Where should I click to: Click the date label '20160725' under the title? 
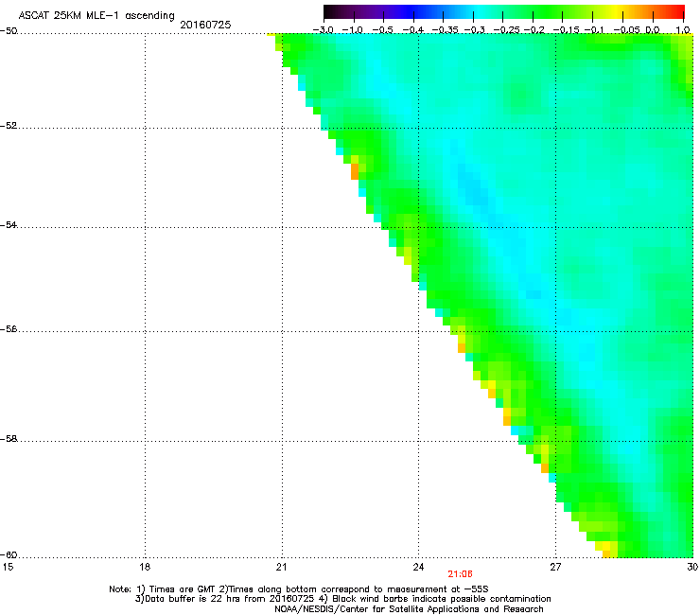[x=205, y=25]
